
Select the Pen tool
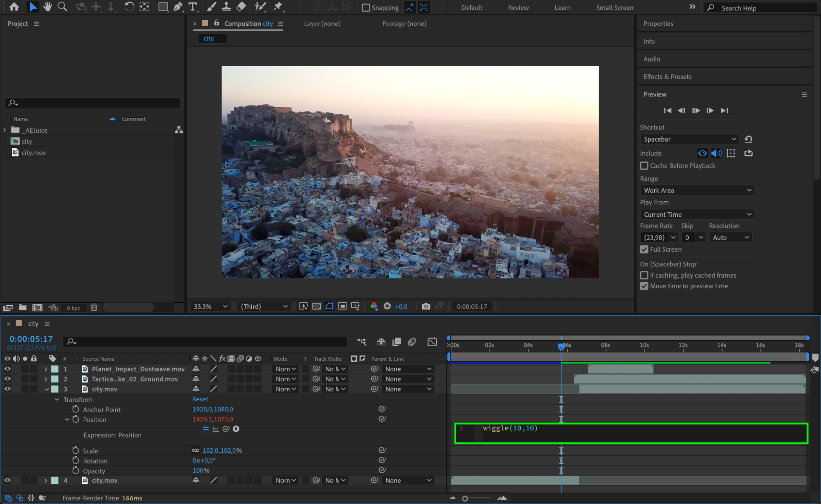click(x=178, y=7)
